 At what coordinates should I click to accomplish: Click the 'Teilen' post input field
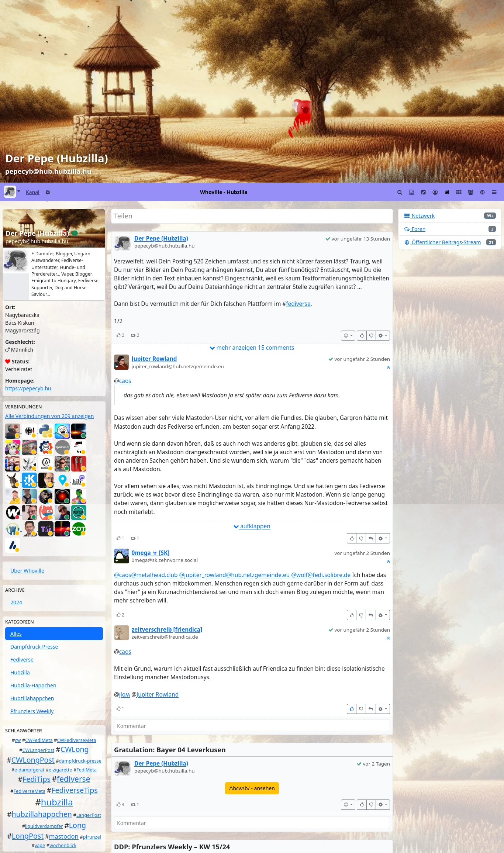252,216
